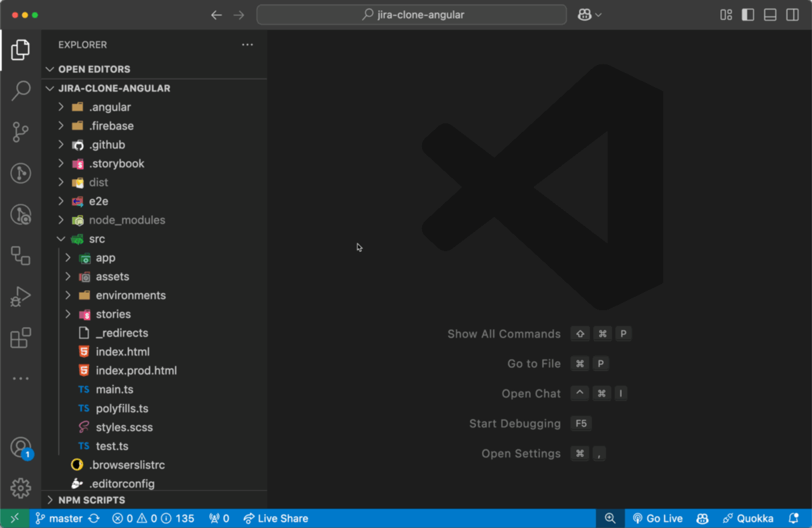This screenshot has width=812, height=528.
Task: Open index.html file
Action: click(x=154, y=352)
